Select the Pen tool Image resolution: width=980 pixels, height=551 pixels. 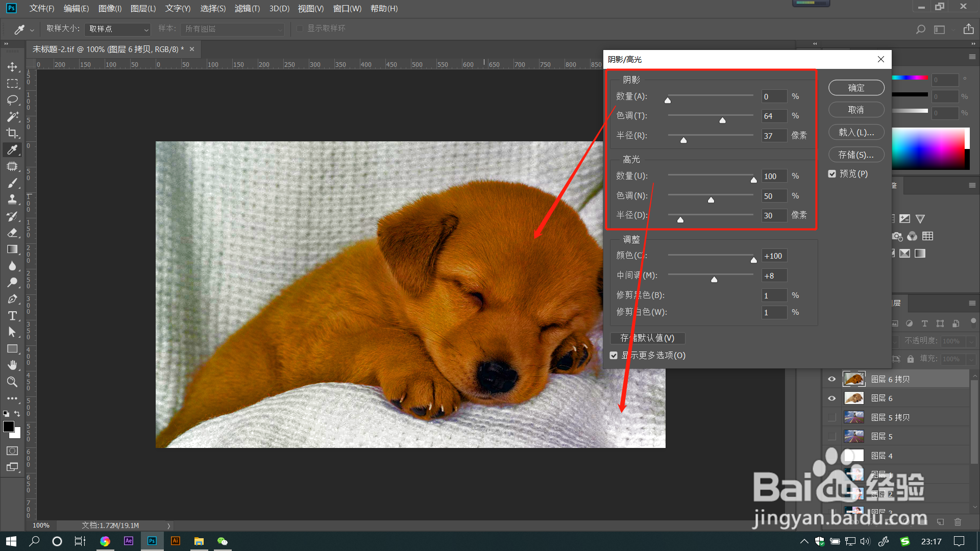point(12,299)
